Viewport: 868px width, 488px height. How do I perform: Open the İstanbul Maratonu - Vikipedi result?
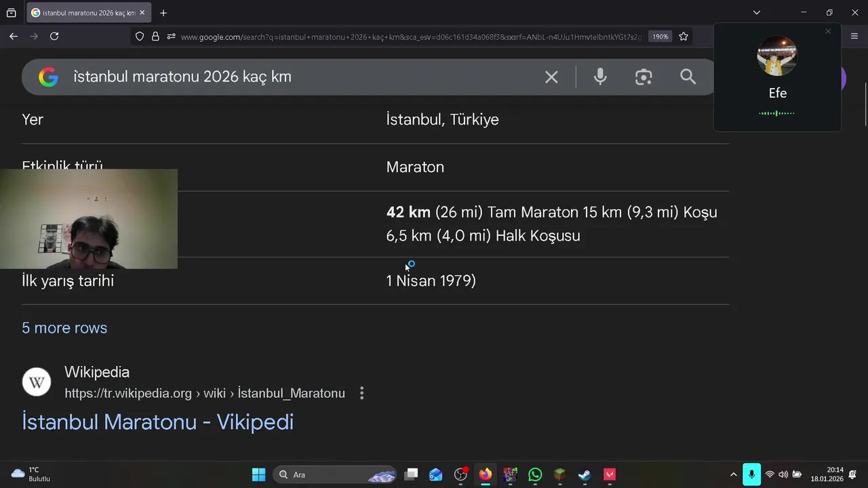[x=157, y=422]
